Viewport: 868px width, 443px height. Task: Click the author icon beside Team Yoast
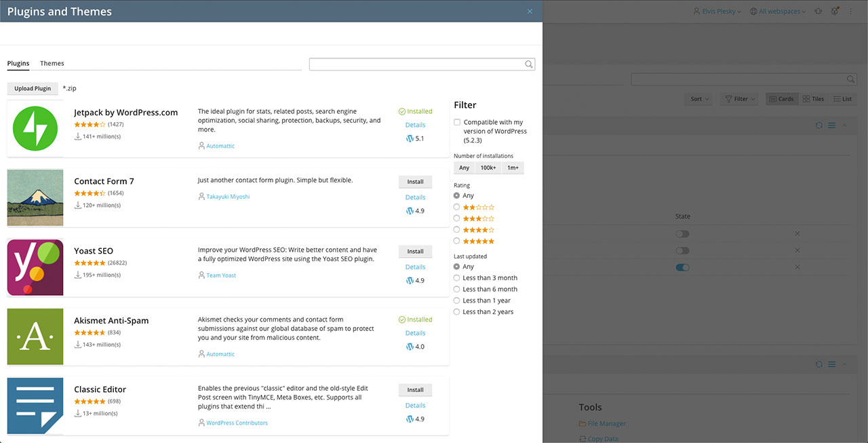point(201,275)
